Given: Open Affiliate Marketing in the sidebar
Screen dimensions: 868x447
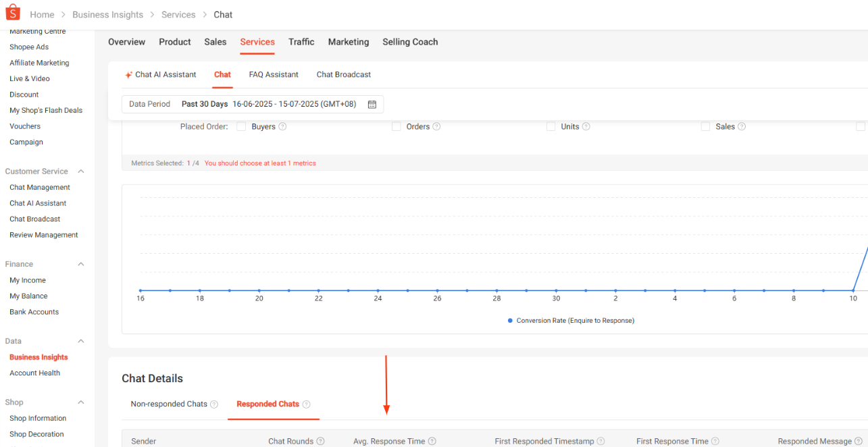Looking at the screenshot, I should 39,63.
